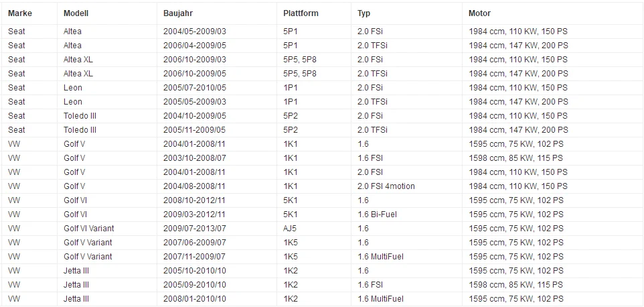Viewport: 644px width, 307px height.
Task: Select Golf V date 2004/08-2008/11
Action: tap(195, 186)
